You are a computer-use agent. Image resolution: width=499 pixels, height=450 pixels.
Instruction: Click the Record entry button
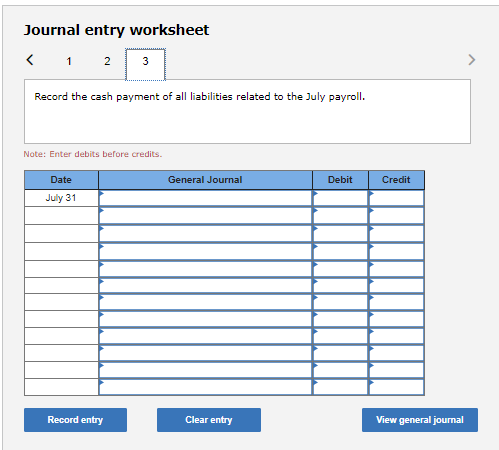pyautogui.click(x=75, y=420)
